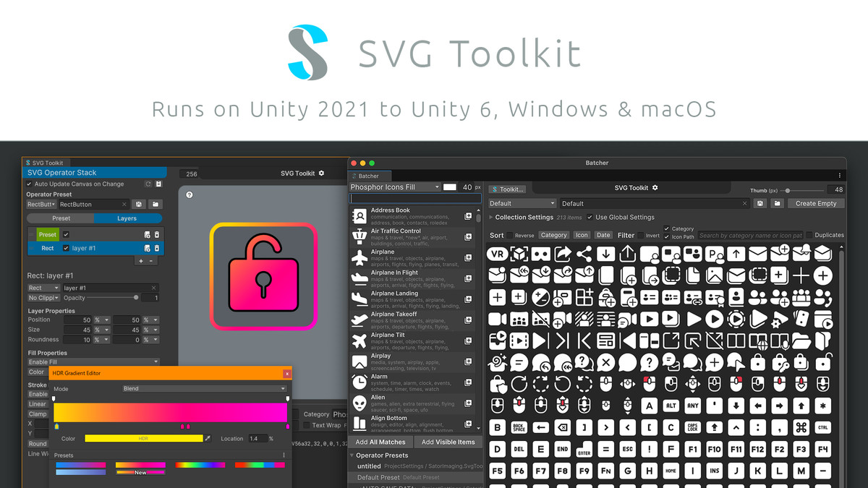
Task: Toggle the Category filter checkbox
Action: (667, 228)
